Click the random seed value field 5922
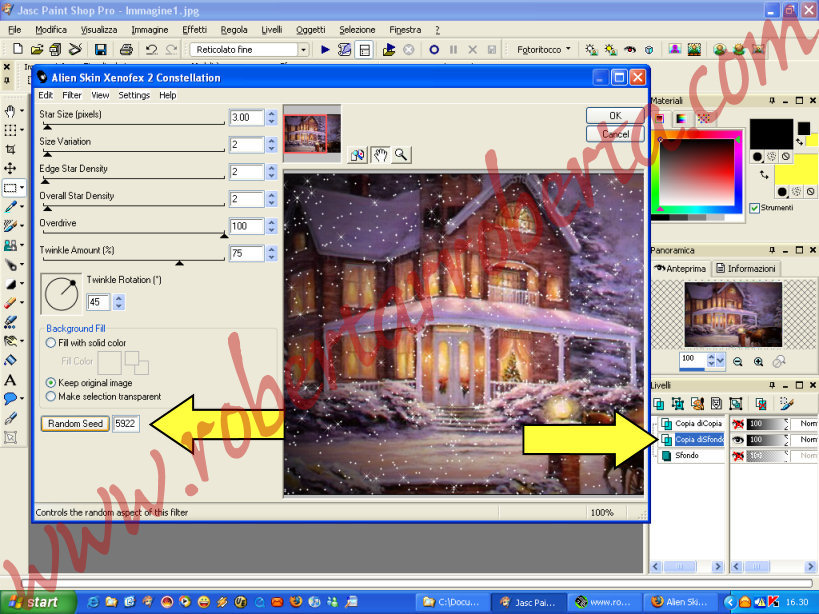The image size is (819, 614). 125,423
